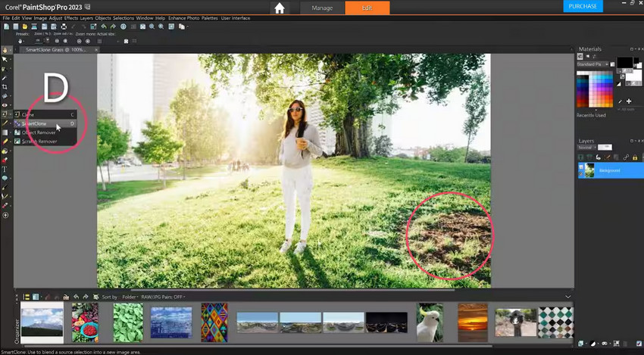Pick Object Remover from the flyout
This screenshot has width=644, height=355.
(x=45, y=132)
